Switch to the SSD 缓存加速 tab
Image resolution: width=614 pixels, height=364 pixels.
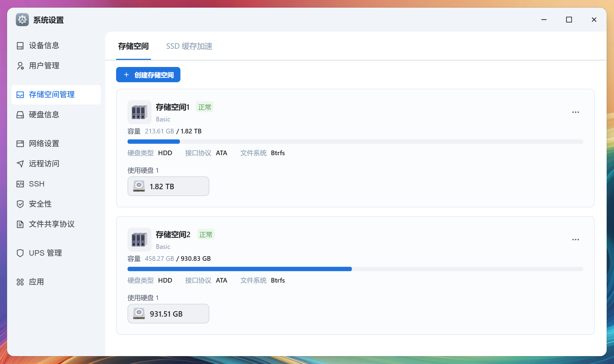189,46
